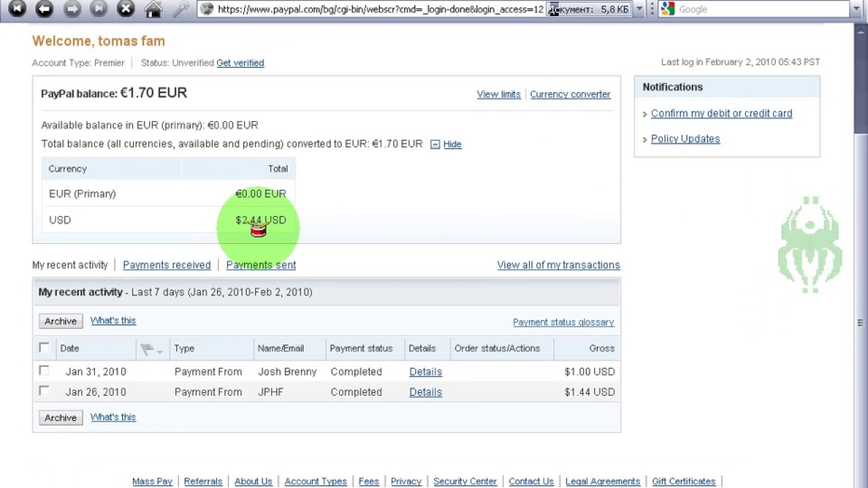The width and height of the screenshot is (868, 488).
Task: Click the upper Archive button
Action: [x=61, y=321]
